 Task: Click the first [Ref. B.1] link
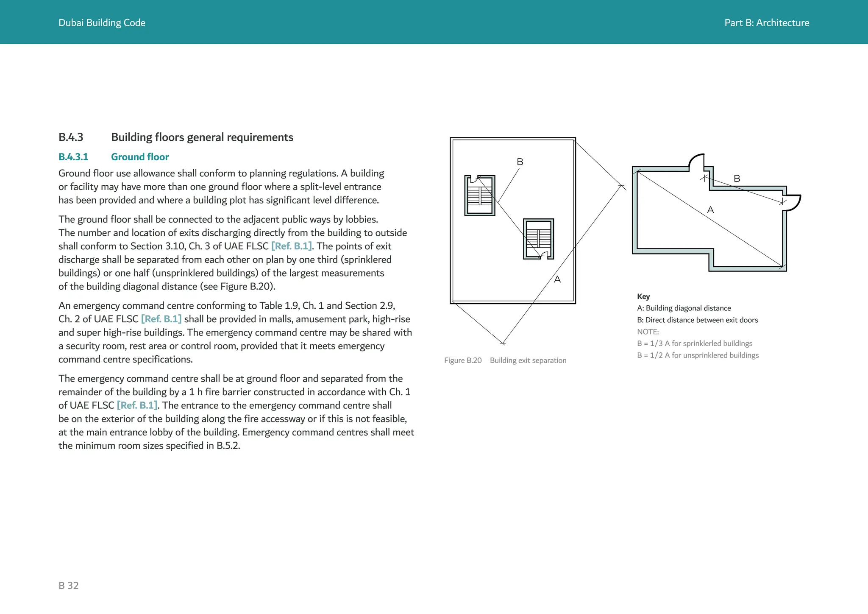click(x=292, y=246)
